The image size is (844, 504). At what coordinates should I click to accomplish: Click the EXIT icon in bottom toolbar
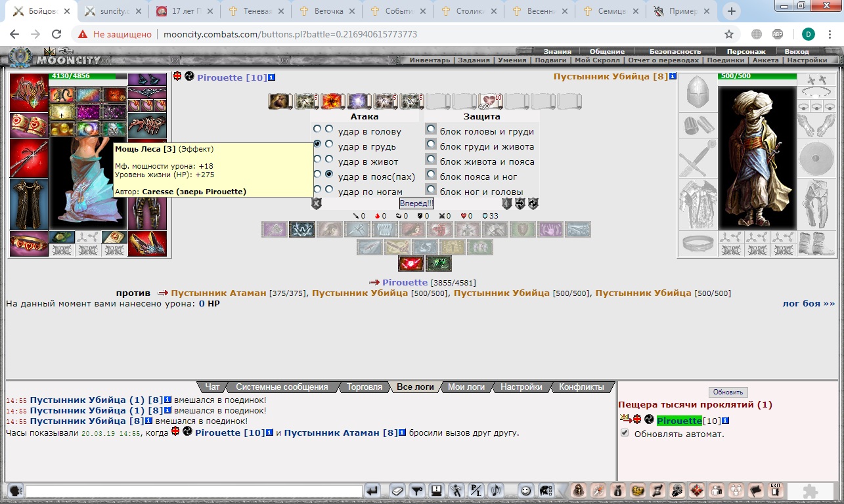pos(776,490)
